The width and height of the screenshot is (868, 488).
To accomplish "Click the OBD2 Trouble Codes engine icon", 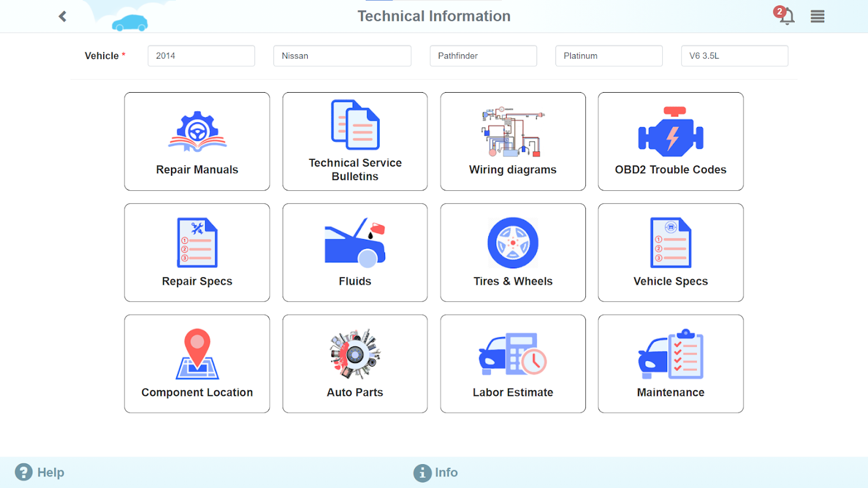I will click(671, 131).
